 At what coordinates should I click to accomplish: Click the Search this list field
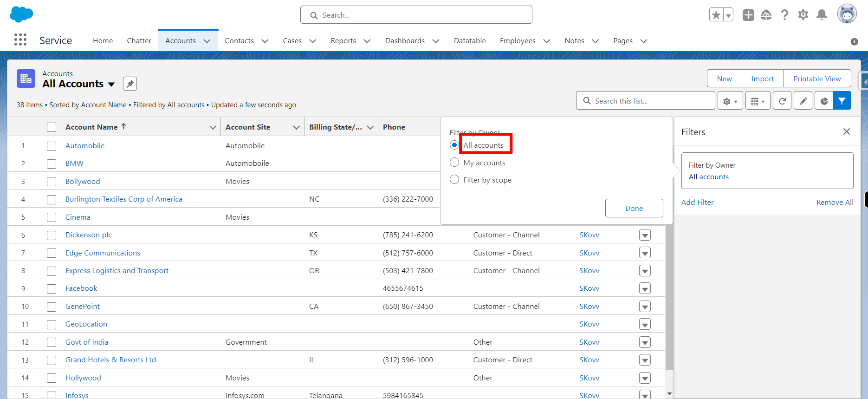[x=645, y=101]
